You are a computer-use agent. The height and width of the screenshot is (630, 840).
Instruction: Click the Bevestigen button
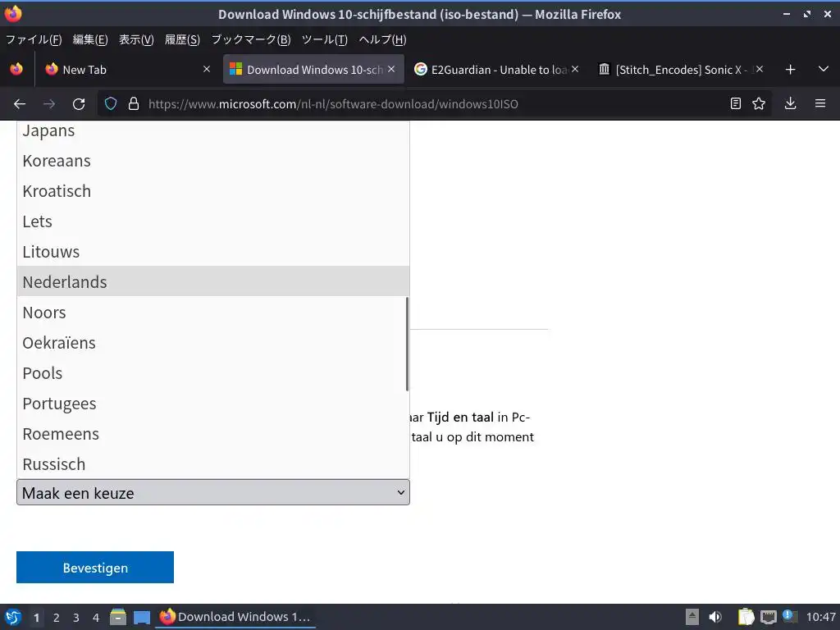click(95, 568)
